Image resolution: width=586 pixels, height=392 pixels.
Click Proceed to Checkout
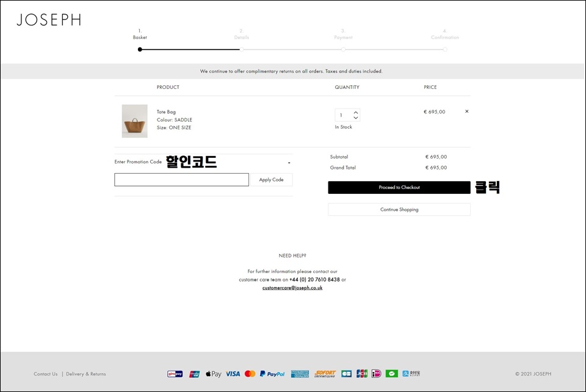[x=399, y=187]
